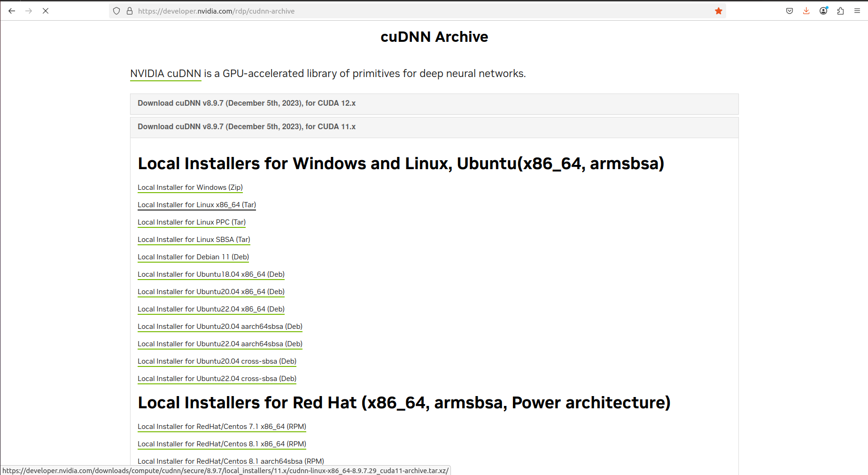Download Ubuntu20.04 x86_64 Deb installer

[x=211, y=292]
